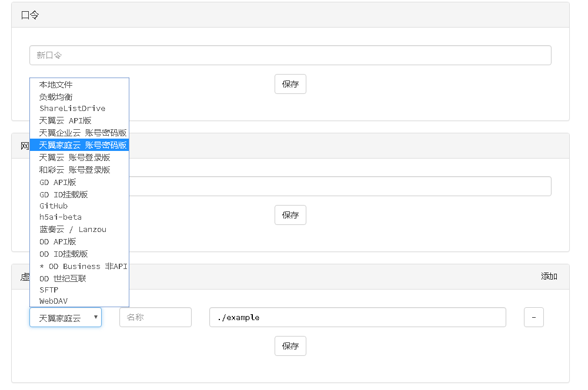Select 本地文件 option in list

point(79,85)
